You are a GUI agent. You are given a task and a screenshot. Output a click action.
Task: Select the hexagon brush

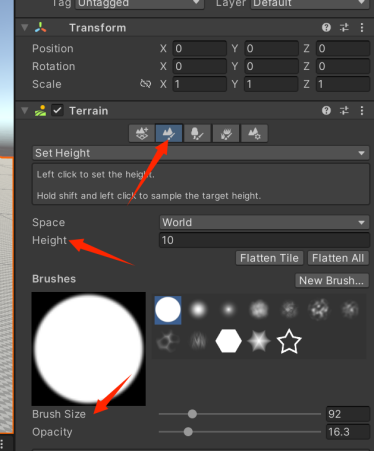228,341
